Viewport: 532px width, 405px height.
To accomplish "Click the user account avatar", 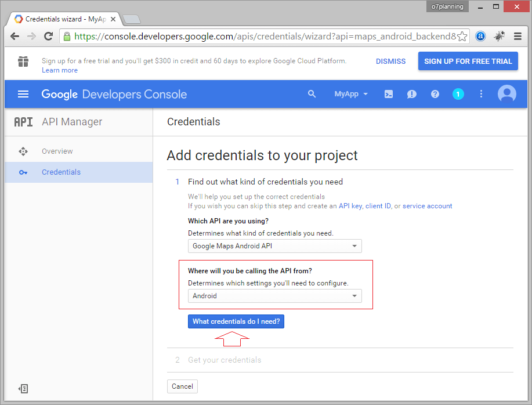I will point(507,94).
